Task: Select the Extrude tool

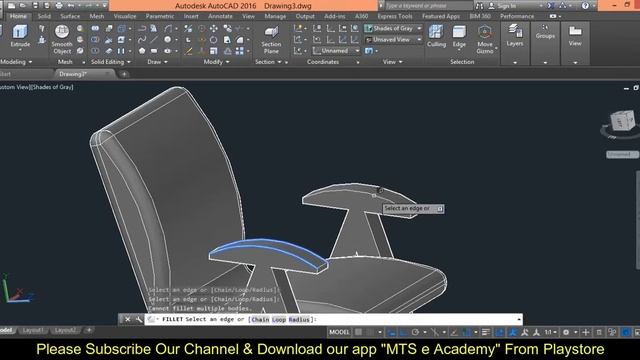Action: pos(20,36)
